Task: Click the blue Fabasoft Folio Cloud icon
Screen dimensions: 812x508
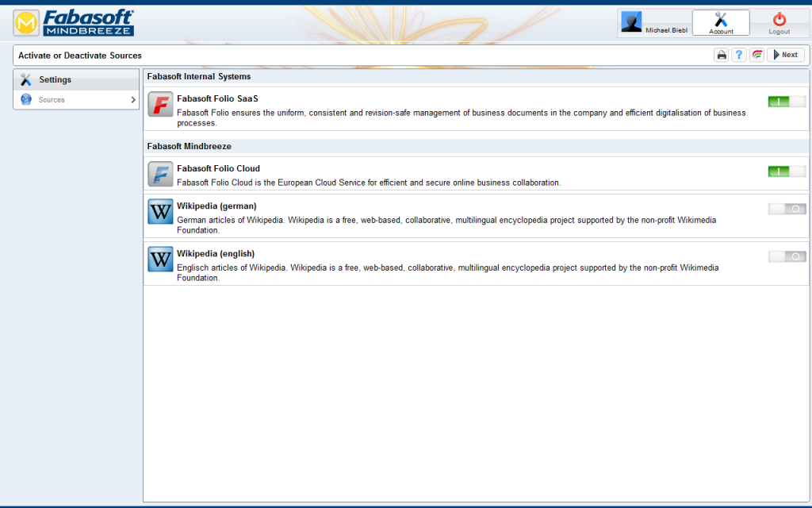Action: [x=160, y=174]
